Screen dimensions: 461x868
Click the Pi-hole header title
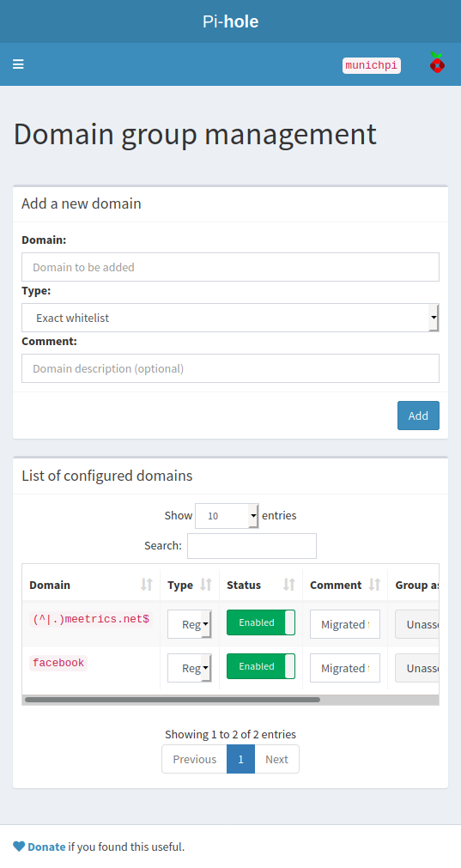pos(230,21)
